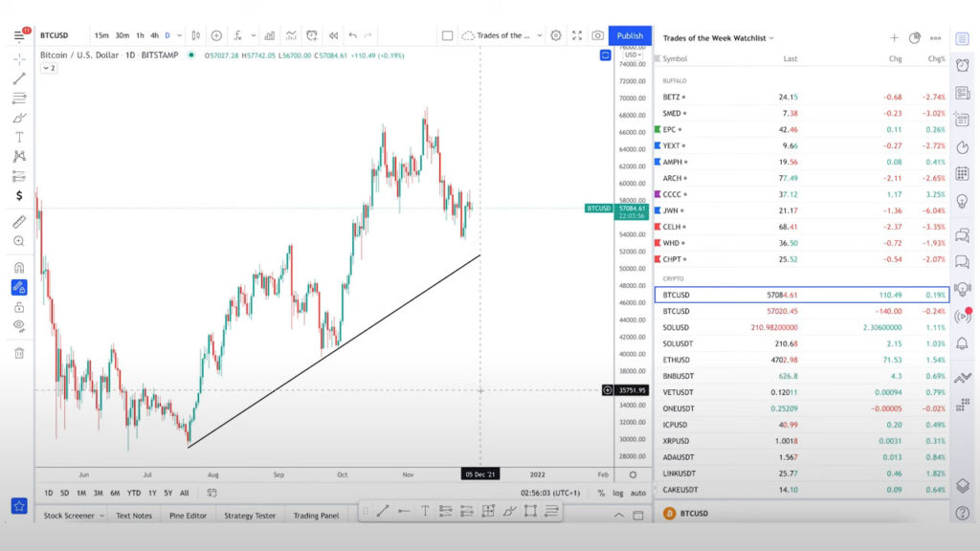Open the time interval dropdown arrow

click(179, 35)
